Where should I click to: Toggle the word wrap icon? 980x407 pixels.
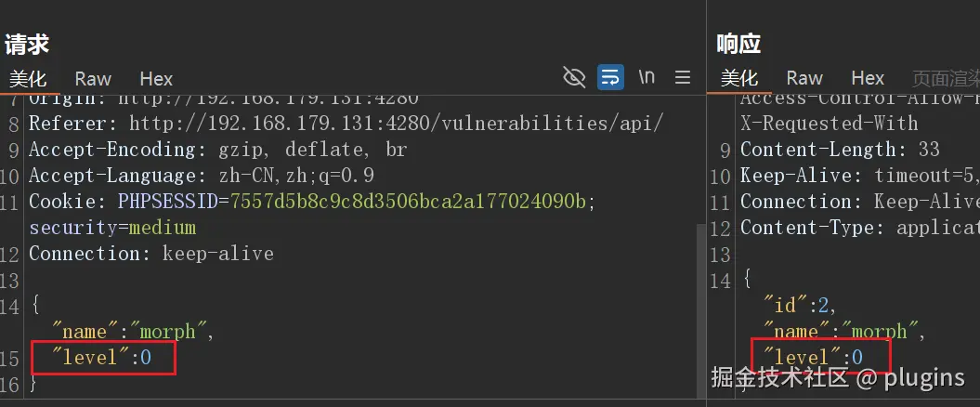610,77
